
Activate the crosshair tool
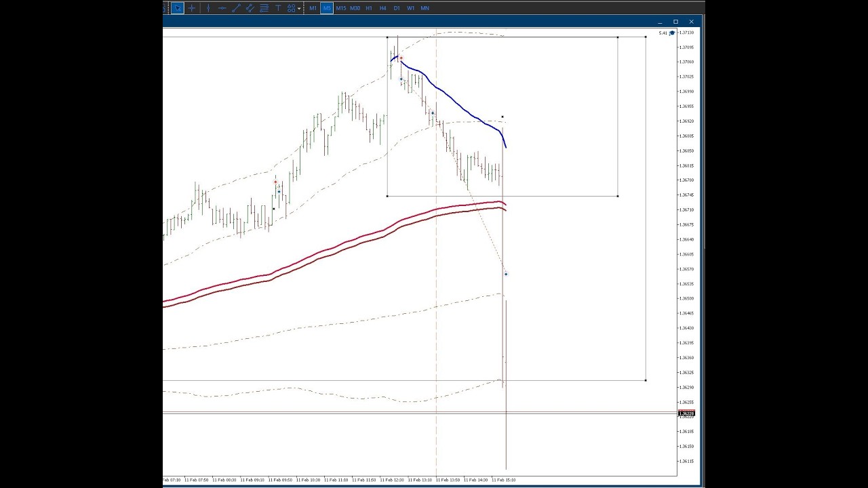pos(192,8)
